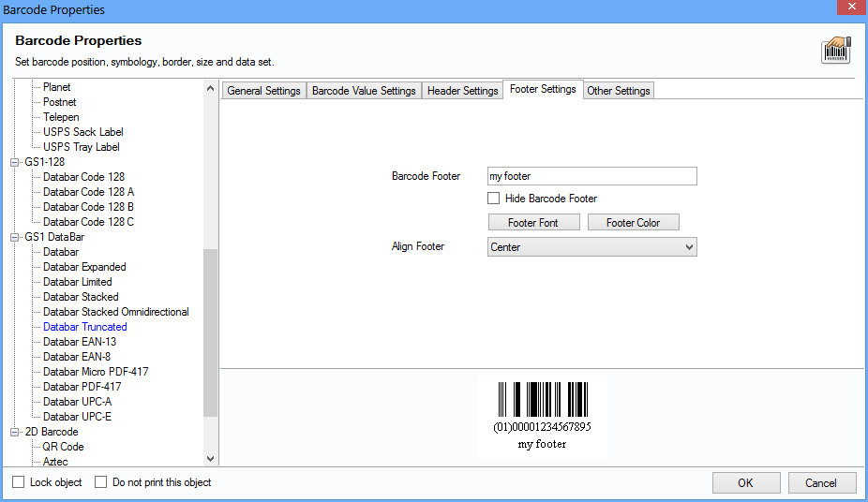Select Databar UPC-A

point(78,402)
